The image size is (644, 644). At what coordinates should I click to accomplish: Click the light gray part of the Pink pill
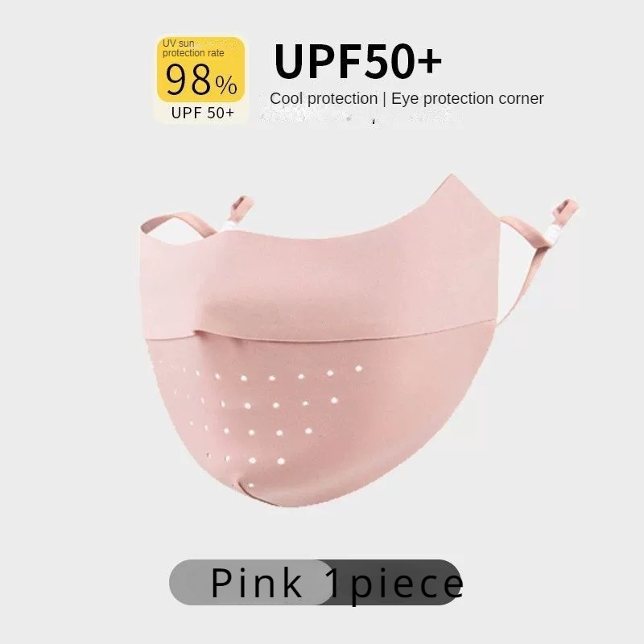(x=250, y=582)
